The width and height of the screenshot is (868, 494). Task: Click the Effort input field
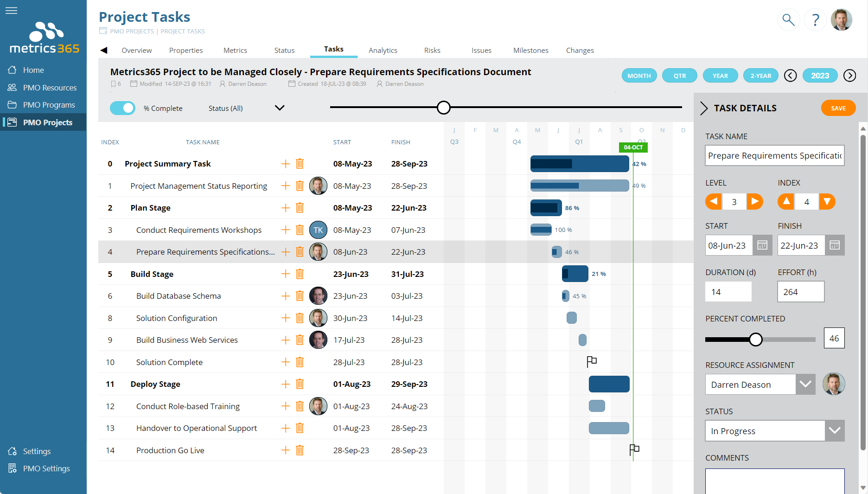[x=801, y=292]
